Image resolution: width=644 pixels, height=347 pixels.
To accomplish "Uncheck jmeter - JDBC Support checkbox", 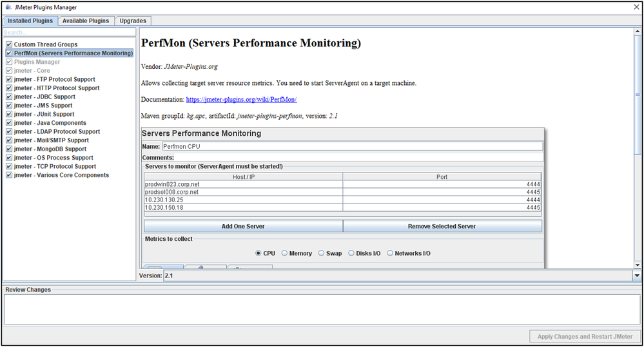I will coord(9,97).
